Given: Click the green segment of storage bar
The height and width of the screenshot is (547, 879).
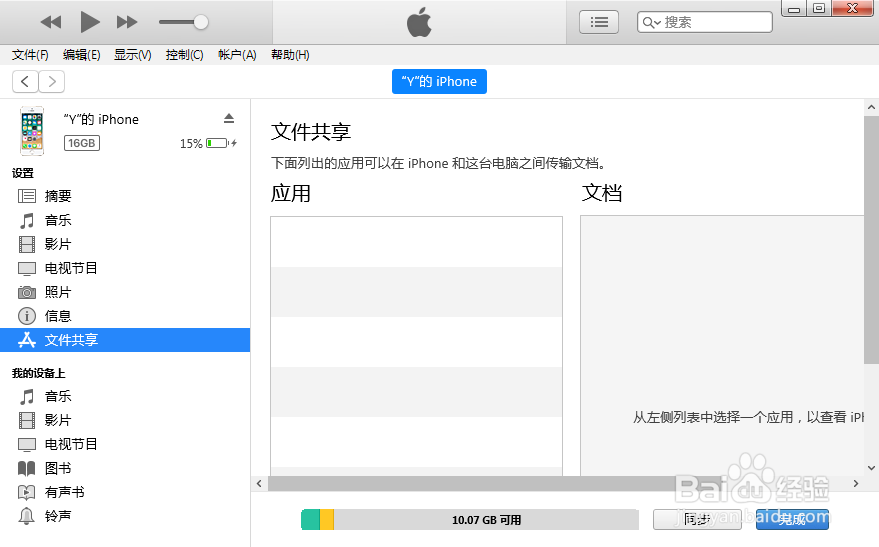Looking at the screenshot, I should pos(311,520).
